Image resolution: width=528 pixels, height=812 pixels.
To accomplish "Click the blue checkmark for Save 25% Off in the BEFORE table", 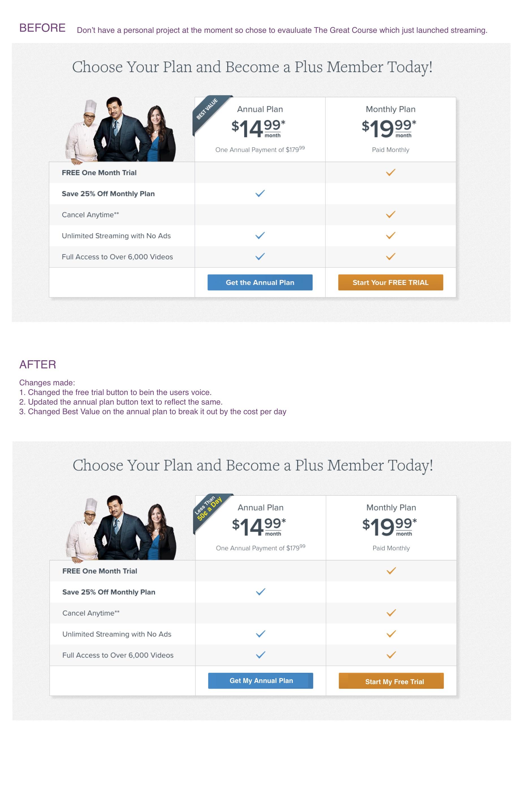I will pyautogui.click(x=260, y=194).
